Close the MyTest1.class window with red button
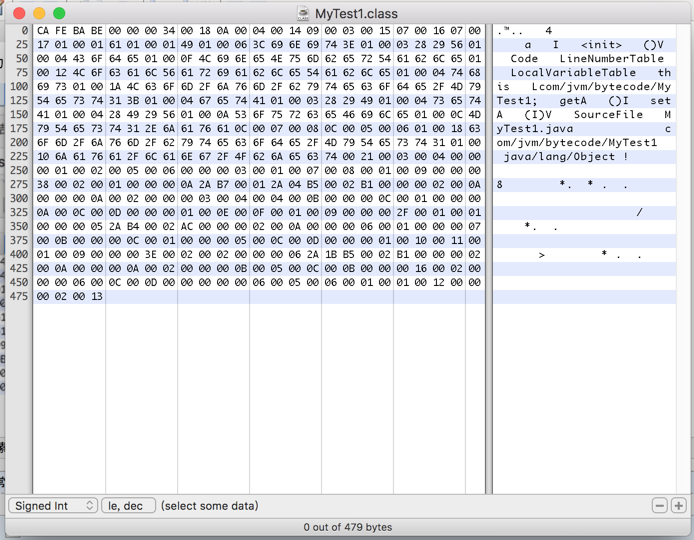Viewport: 694px width, 540px height. coord(19,13)
